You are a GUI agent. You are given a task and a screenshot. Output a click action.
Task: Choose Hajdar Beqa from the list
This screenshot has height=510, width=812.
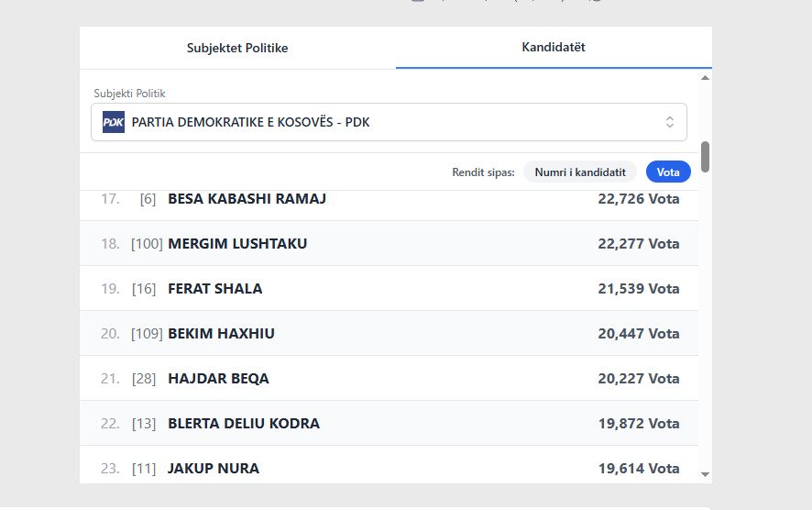click(x=218, y=379)
